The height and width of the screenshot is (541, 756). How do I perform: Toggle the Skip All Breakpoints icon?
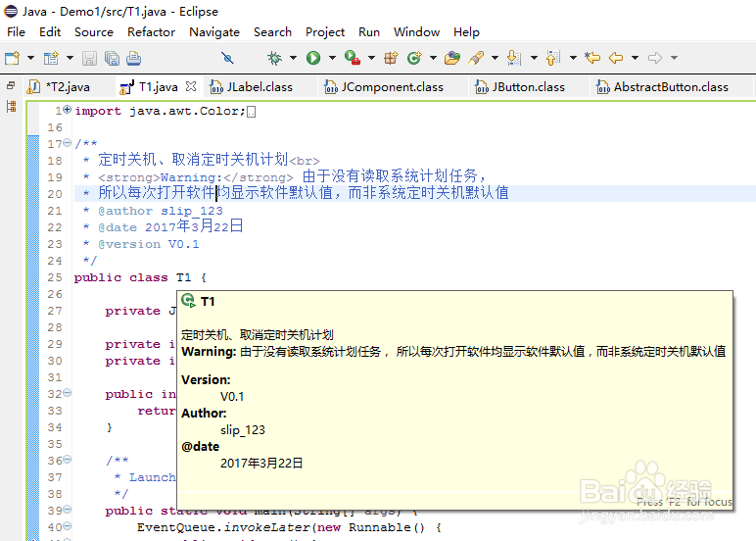[227, 59]
